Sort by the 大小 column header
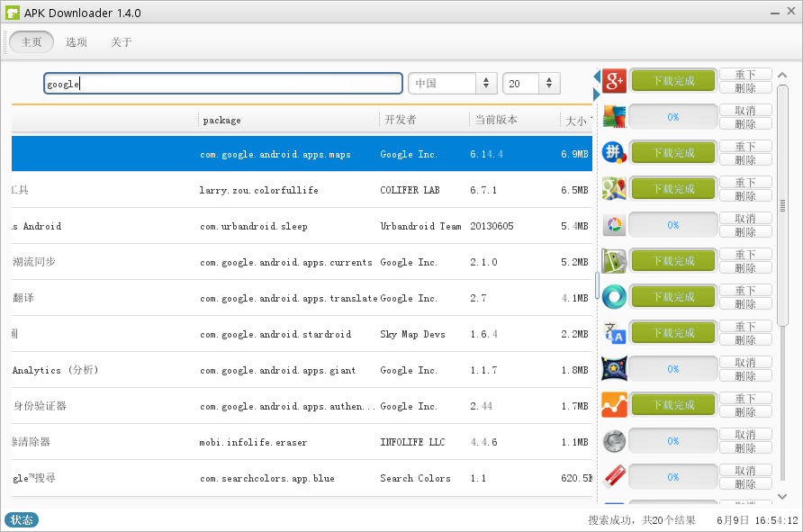The image size is (803, 532). tap(577, 121)
